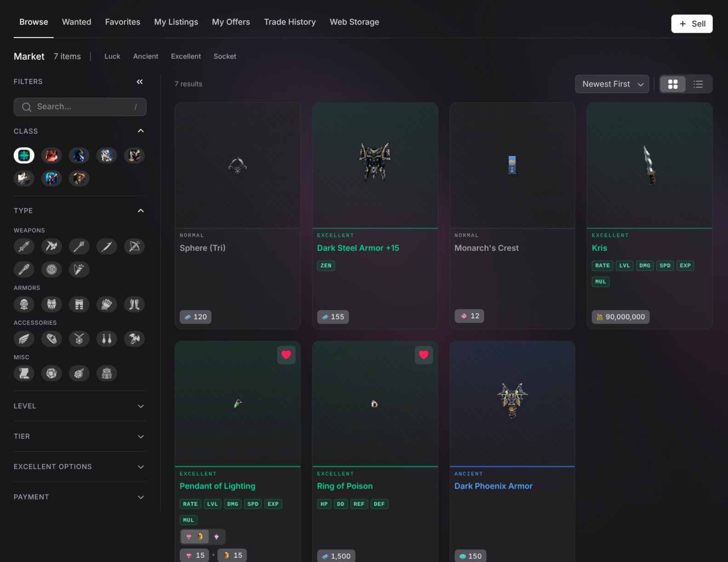Open the Wanted tab
The height and width of the screenshot is (562, 728).
[x=77, y=22]
